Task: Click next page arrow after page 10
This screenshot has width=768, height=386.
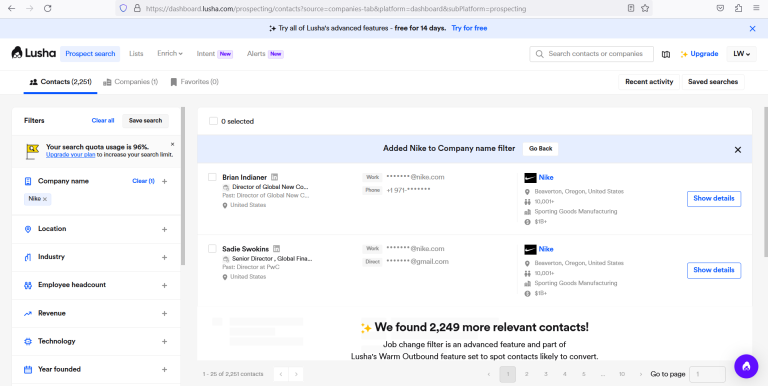Action: pos(641,374)
